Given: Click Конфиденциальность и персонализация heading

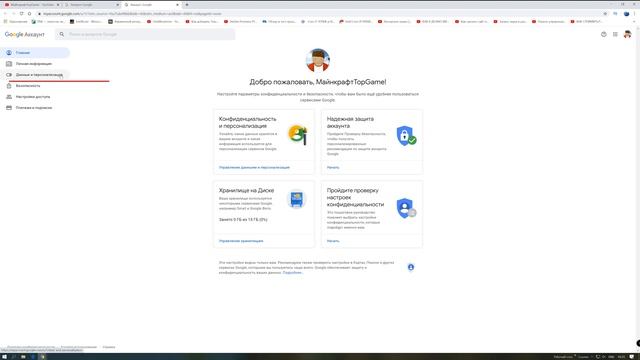Looking at the screenshot, I should point(247,122).
